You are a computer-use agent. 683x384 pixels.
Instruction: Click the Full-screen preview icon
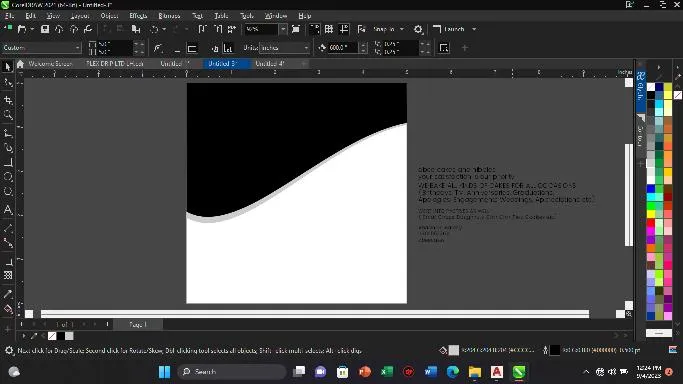pyautogui.click(x=296, y=29)
